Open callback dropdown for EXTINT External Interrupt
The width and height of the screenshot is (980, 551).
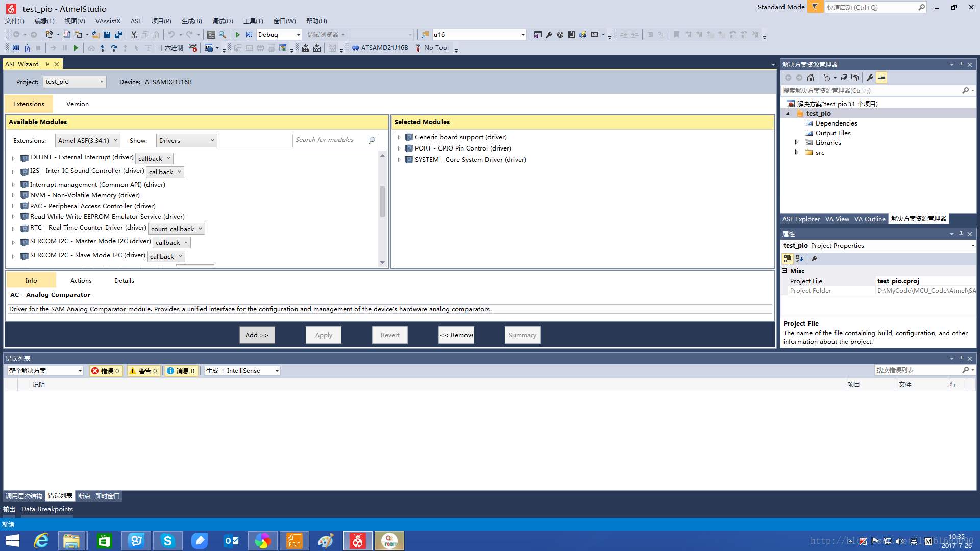154,158
